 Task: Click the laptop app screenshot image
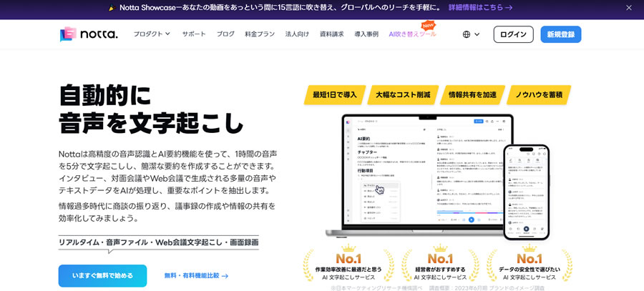coord(422,175)
